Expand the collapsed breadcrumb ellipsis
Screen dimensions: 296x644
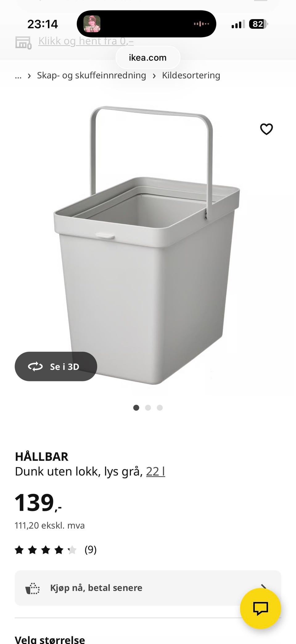18,76
